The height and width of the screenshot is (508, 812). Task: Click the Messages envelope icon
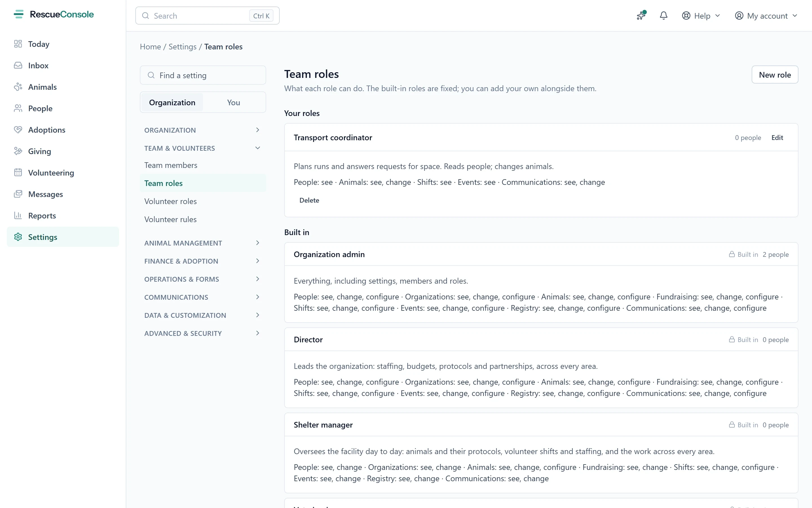(x=18, y=194)
